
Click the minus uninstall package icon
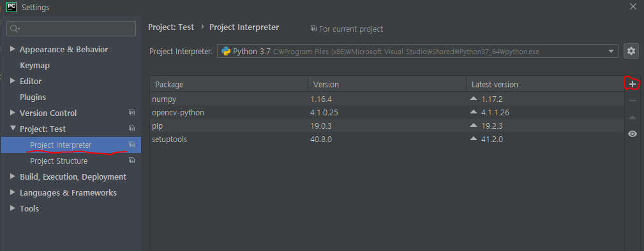tap(633, 101)
